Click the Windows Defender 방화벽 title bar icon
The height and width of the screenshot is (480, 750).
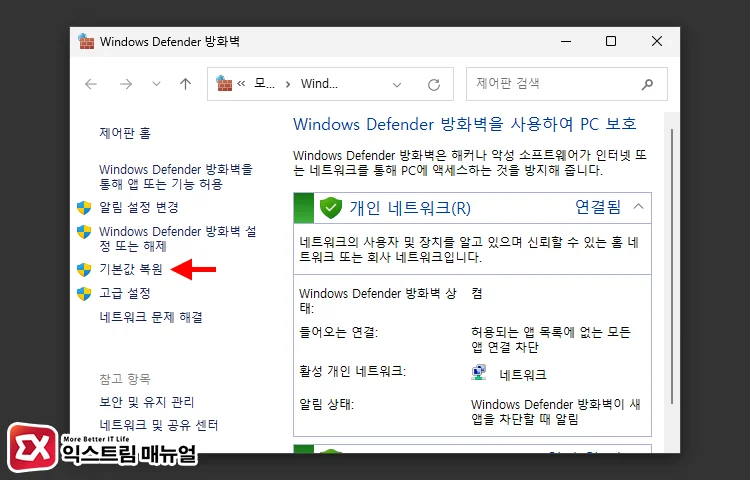[x=86, y=42]
